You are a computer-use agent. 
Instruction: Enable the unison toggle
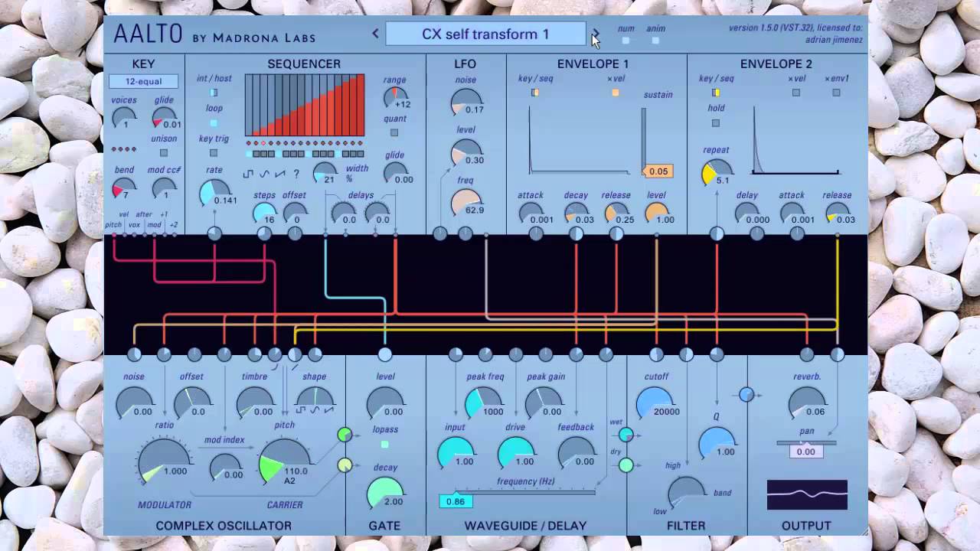point(164,152)
